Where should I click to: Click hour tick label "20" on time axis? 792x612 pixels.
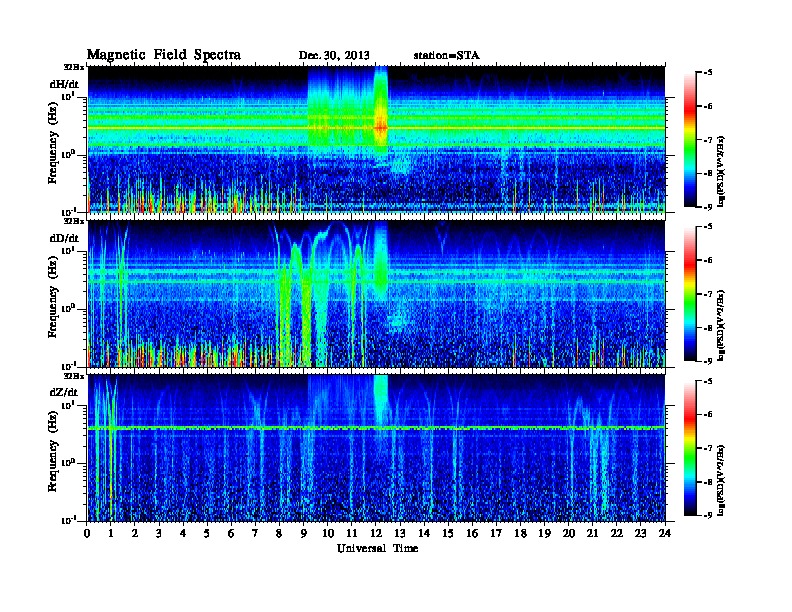pos(568,533)
